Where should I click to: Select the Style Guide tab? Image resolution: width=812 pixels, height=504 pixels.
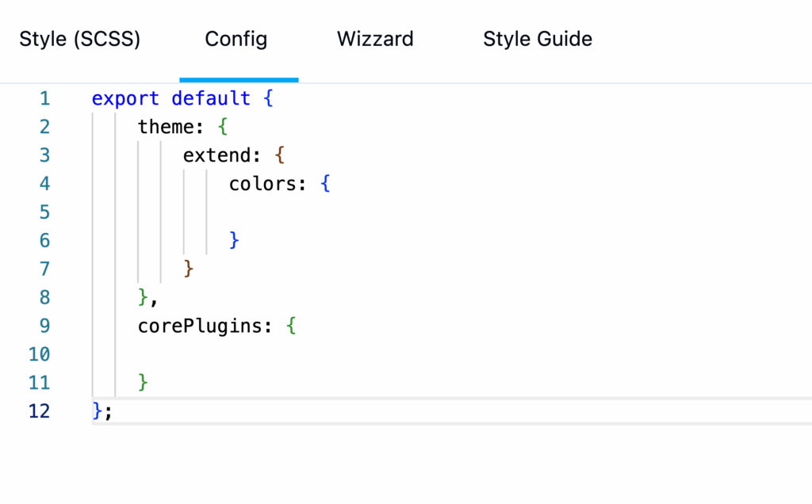[x=537, y=39]
